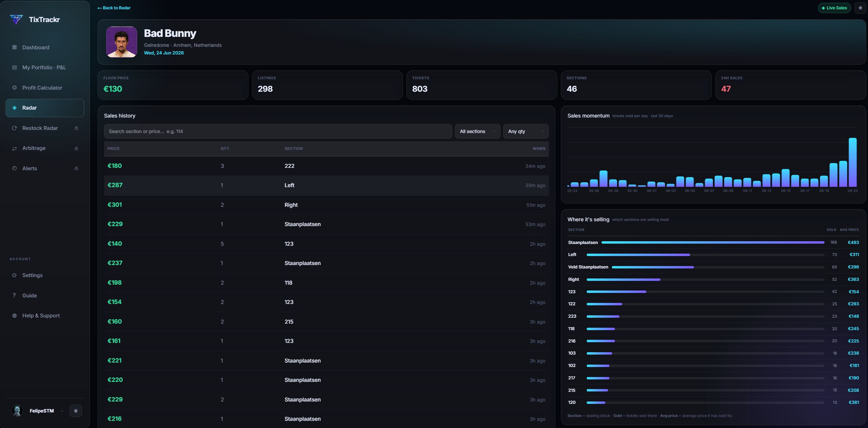This screenshot has height=428, width=868.
Task: Click the My Portfolio list icon
Action: click(14, 68)
